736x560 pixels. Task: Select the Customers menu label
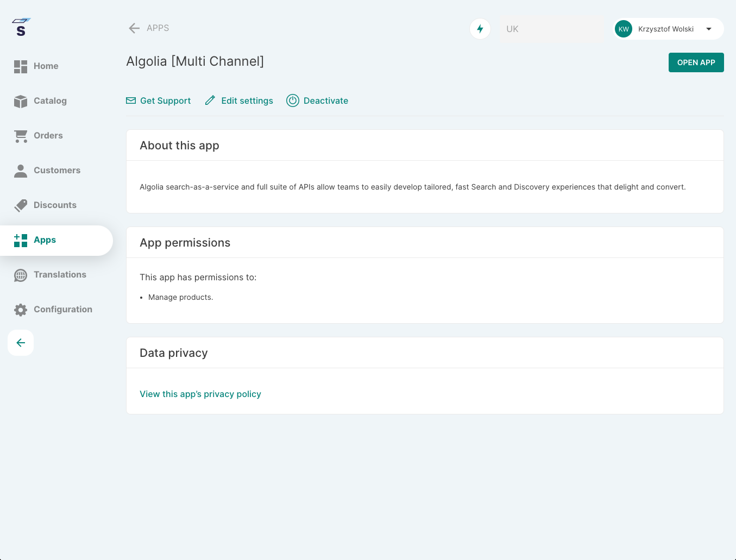pyautogui.click(x=57, y=170)
